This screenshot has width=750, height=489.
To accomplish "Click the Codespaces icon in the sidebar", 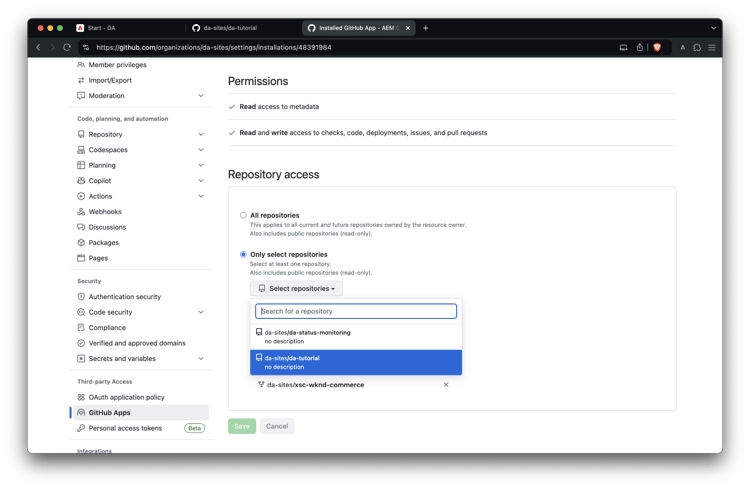I will 81,150.
